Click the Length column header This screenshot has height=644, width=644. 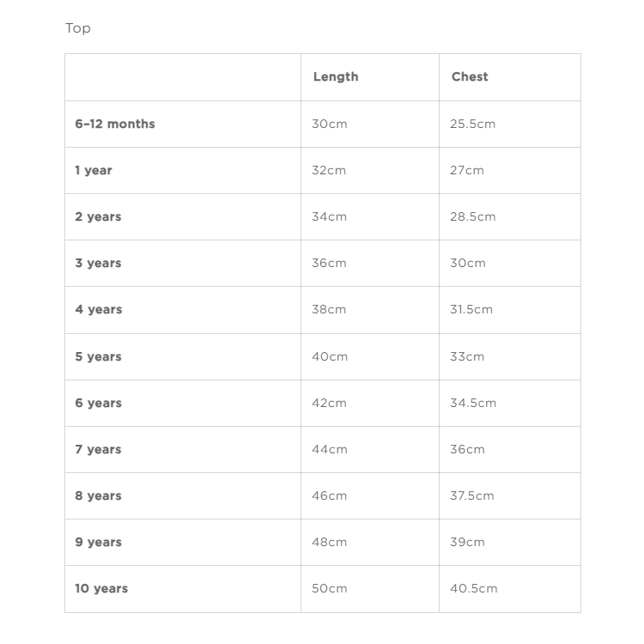coord(336,76)
